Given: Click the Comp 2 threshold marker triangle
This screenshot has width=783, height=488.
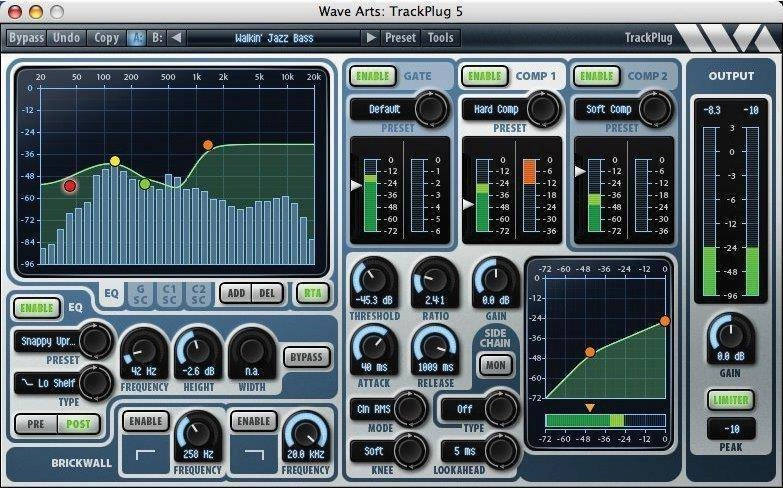Looking at the screenshot, I should (580, 171).
